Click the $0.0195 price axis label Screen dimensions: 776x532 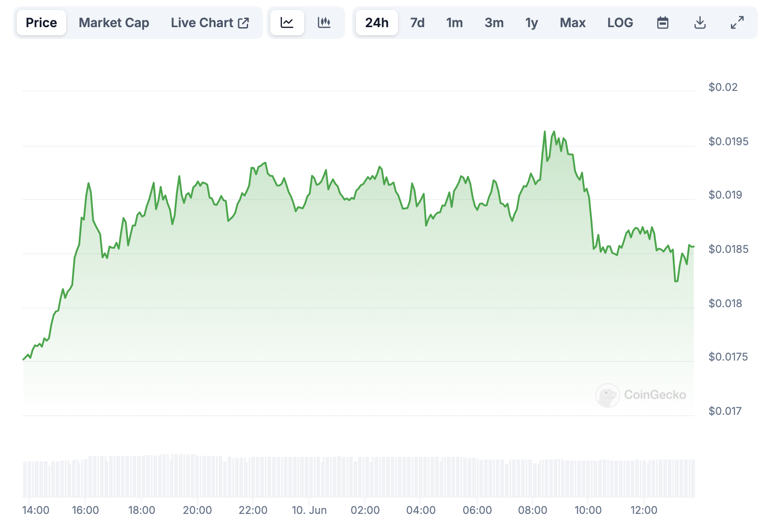point(728,142)
